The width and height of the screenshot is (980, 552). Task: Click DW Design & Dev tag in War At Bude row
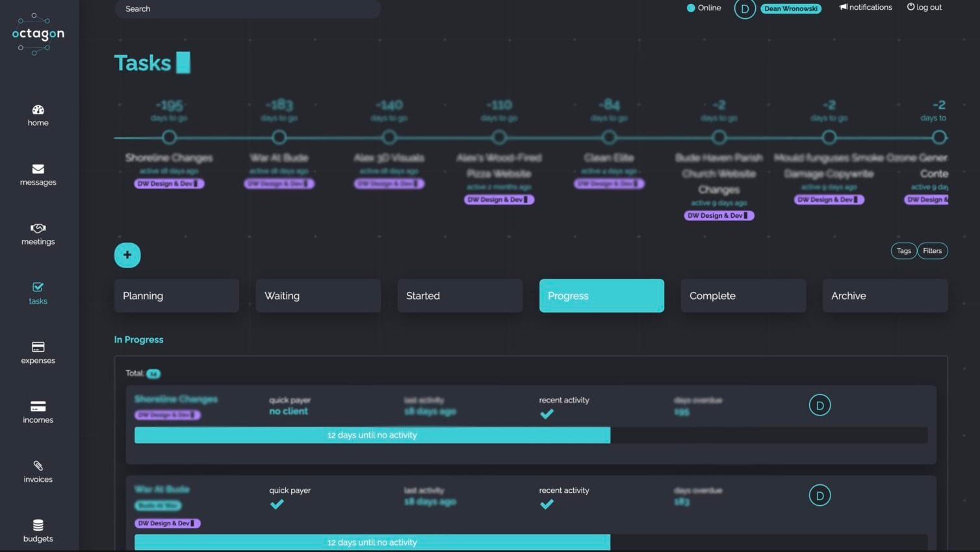pos(168,523)
